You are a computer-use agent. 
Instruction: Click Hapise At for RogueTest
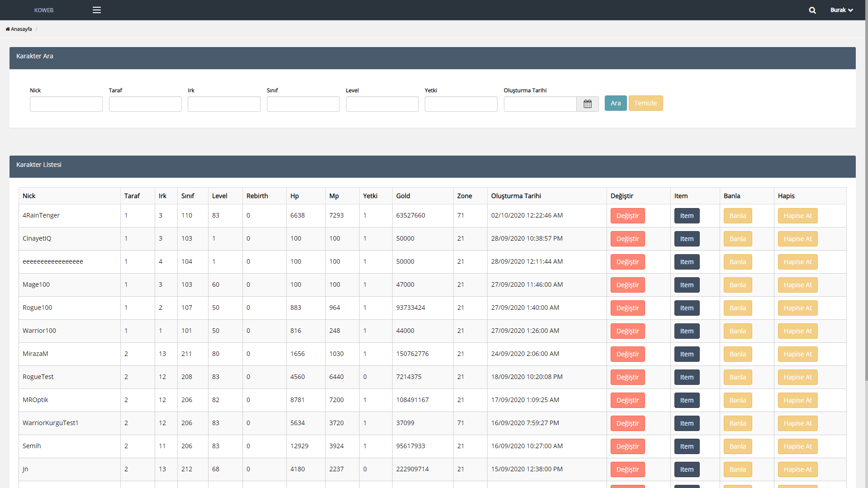797,377
